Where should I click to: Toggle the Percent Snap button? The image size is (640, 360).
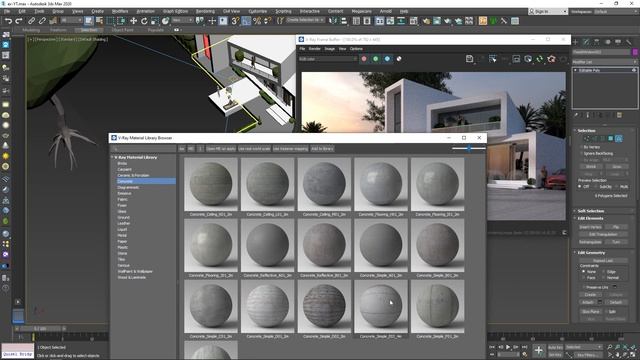tap(257, 20)
